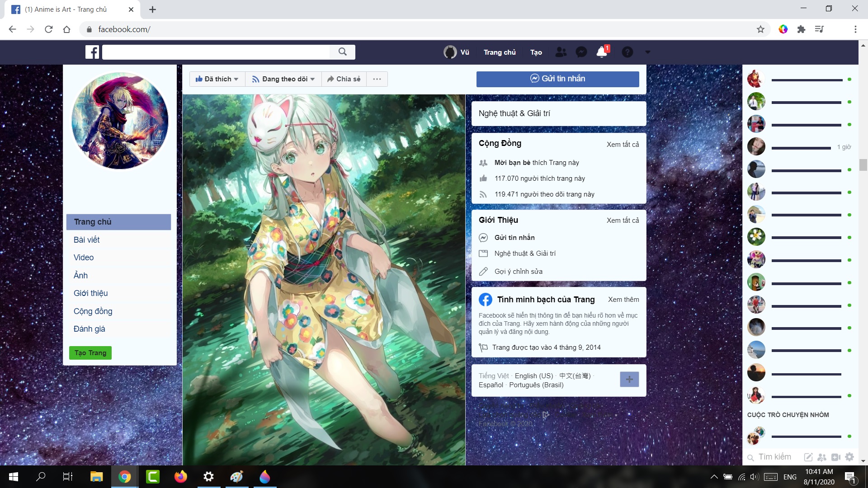This screenshot has height=488, width=868.
Task: Open friend requests icon
Action: [x=561, y=52]
